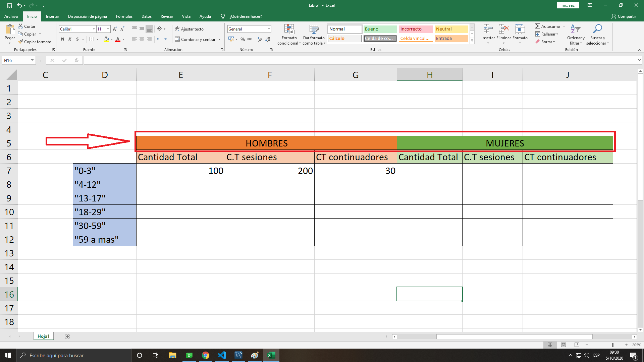This screenshot has height=362, width=644.
Task: Open the Fórmulas menu tab
Action: pyautogui.click(x=123, y=16)
